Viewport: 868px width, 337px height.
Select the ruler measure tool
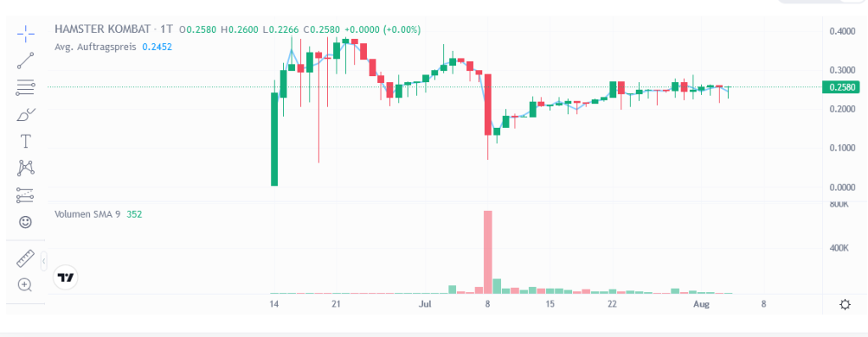pos(25,258)
